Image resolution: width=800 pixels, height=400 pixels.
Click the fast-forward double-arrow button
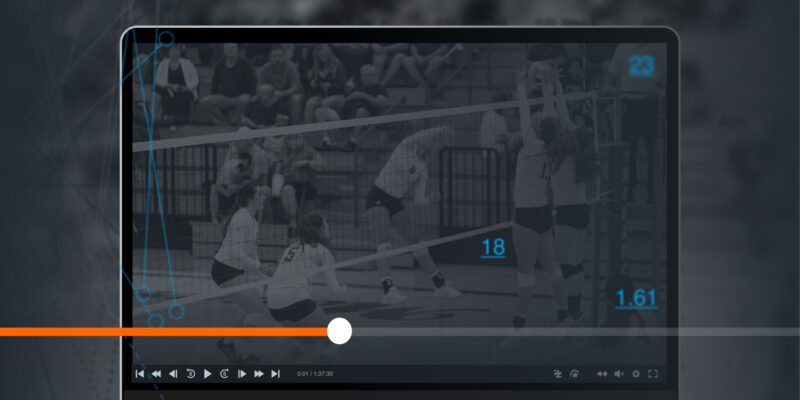click(259, 374)
